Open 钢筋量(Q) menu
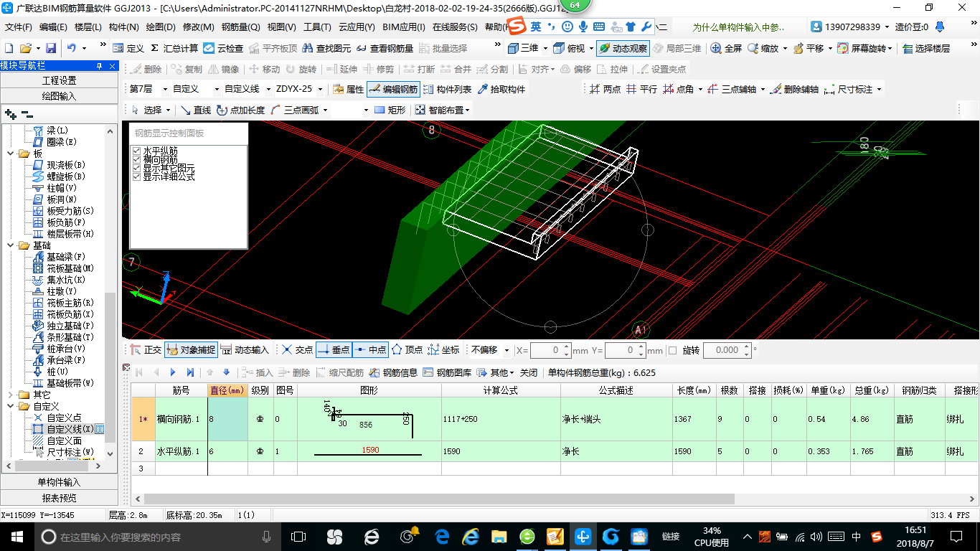 click(x=241, y=27)
